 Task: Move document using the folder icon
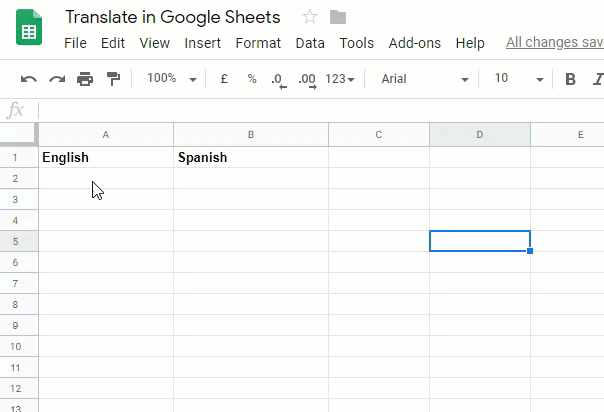[x=338, y=17]
